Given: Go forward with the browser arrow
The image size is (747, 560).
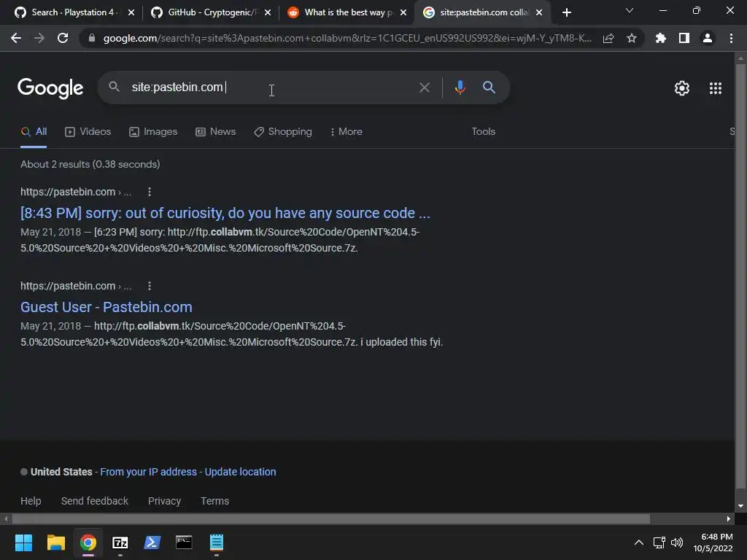Looking at the screenshot, I should [x=39, y=38].
